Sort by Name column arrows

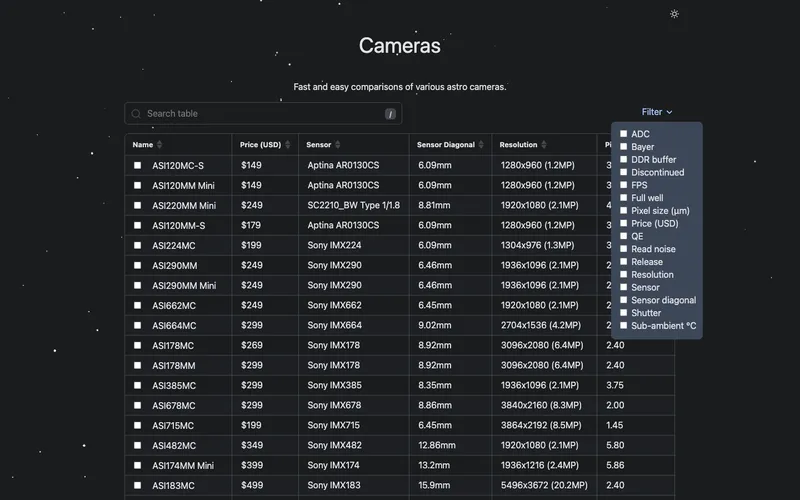coord(160,145)
